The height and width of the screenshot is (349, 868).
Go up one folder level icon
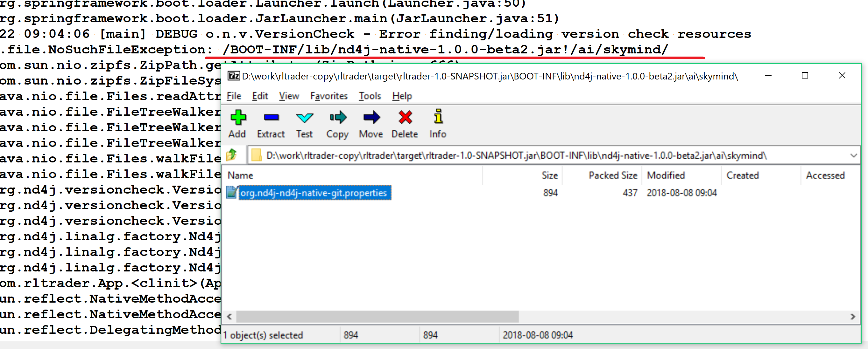point(232,155)
